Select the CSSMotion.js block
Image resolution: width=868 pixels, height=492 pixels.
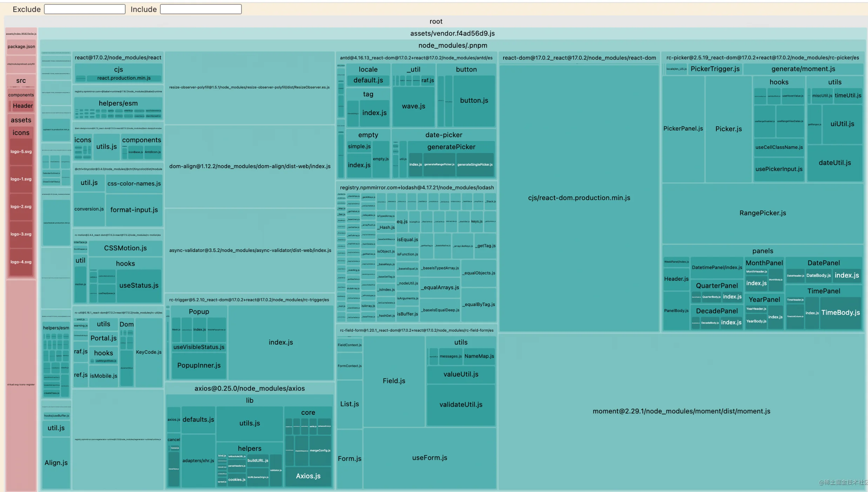coord(125,248)
